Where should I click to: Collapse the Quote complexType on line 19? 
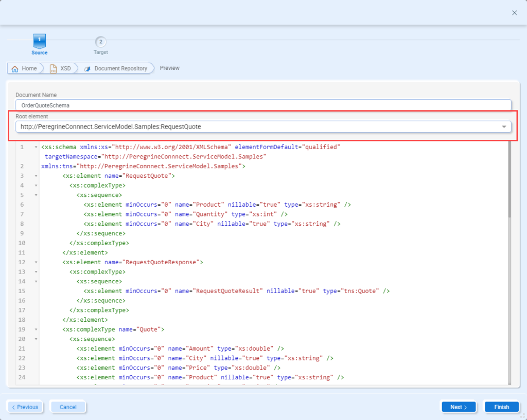[36, 329]
